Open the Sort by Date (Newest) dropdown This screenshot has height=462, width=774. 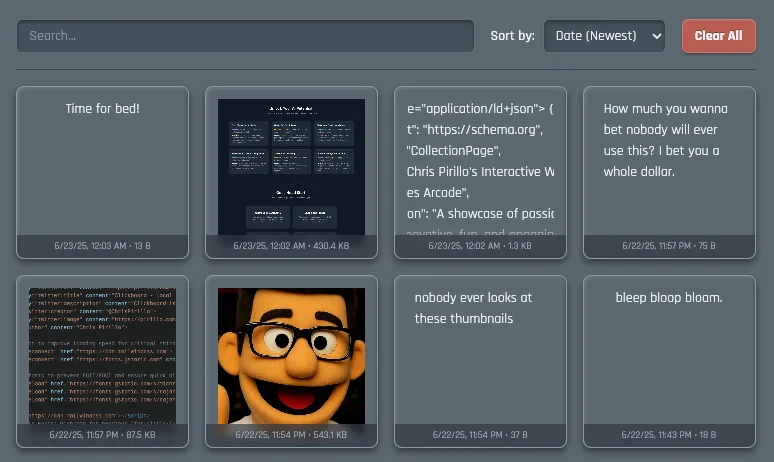pyautogui.click(x=604, y=36)
